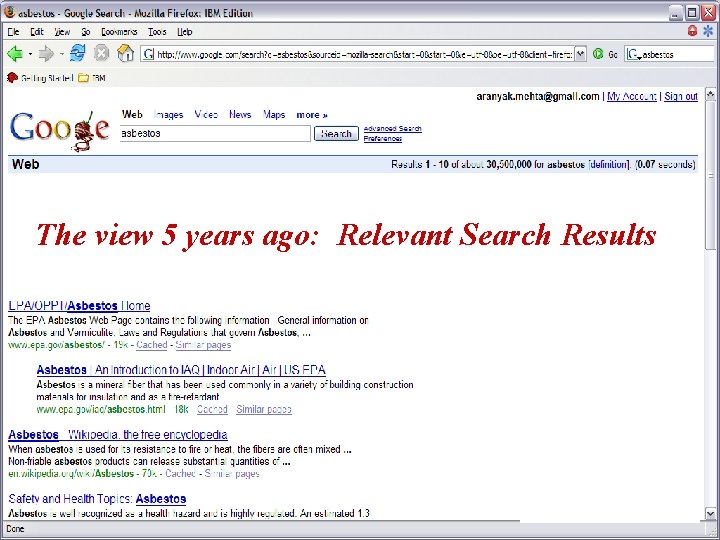Viewport: 720px width, 540px height.
Task: Click the vertical scrollbar down arrow
Action: pos(710,513)
